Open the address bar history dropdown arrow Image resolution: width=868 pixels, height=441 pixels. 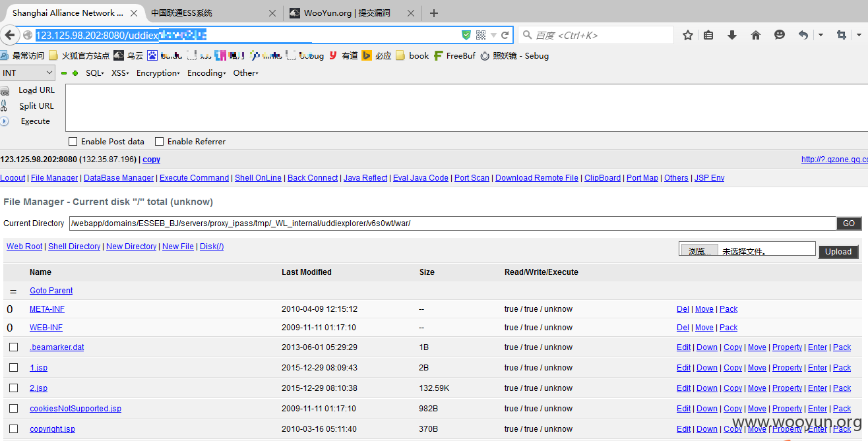tap(493, 35)
